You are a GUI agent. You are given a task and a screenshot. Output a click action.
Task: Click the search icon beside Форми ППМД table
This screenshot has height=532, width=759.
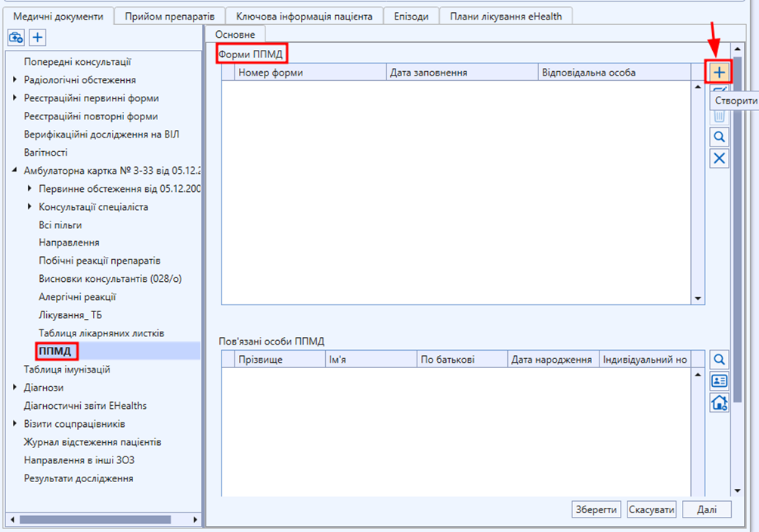coord(719,137)
